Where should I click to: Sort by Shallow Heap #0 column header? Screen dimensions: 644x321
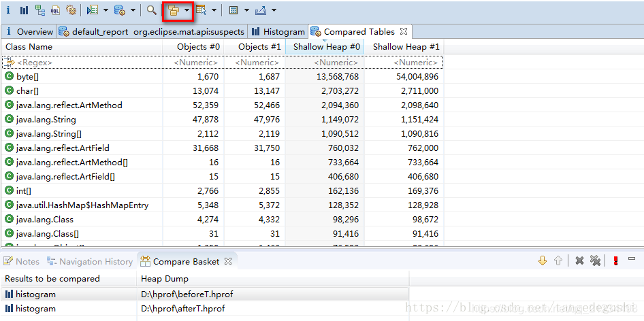click(x=325, y=47)
